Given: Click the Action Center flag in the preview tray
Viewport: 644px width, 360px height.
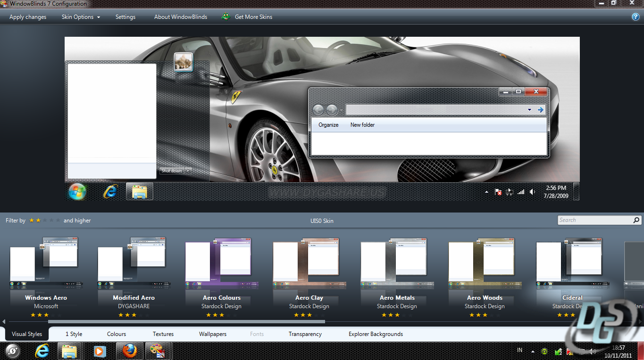Looking at the screenshot, I should 498,192.
